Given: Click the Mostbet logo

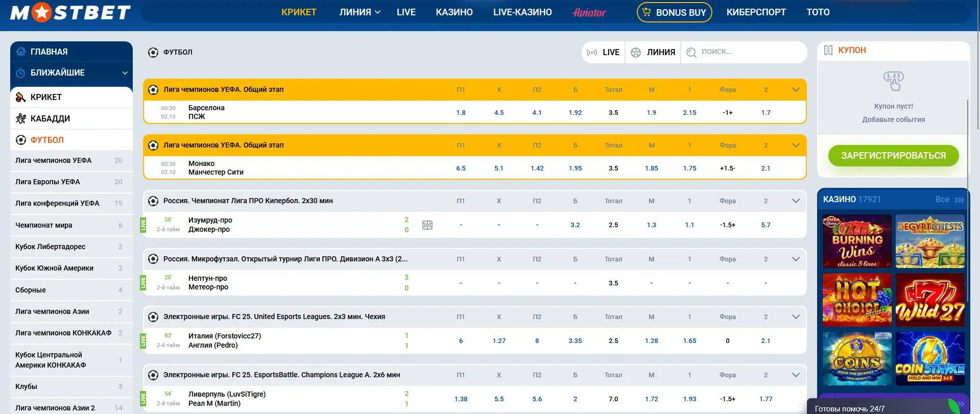Looking at the screenshot, I should coord(70,12).
